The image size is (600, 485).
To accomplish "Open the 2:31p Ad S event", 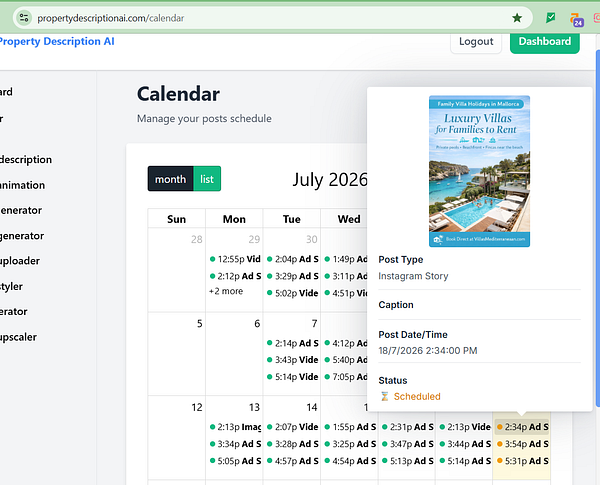I will click(x=407, y=427).
